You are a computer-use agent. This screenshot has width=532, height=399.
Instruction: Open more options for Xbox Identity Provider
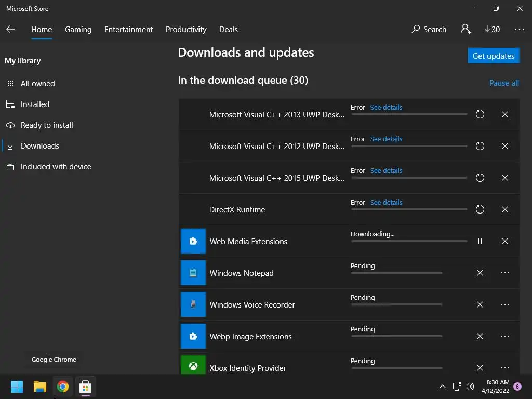pyautogui.click(x=505, y=368)
